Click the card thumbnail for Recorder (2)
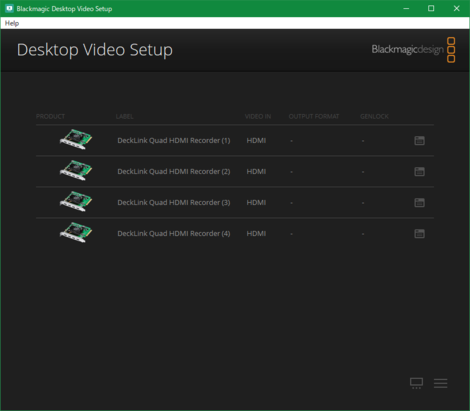This screenshot has height=411, width=470. [x=76, y=170]
